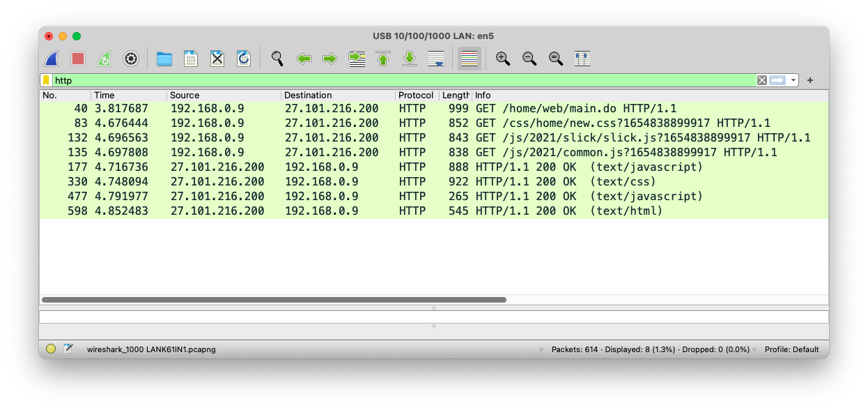
Task: Open capture options gear icon
Action: tap(131, 59)
